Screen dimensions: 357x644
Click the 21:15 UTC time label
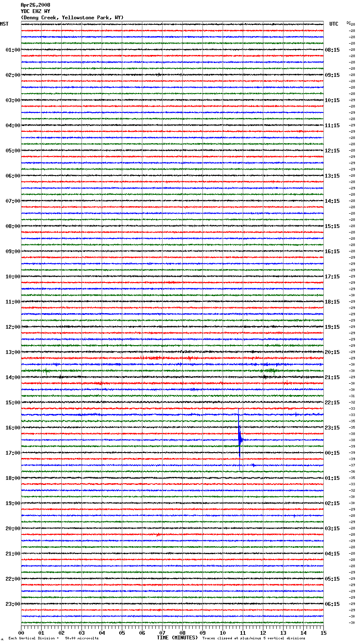click(x=332, y=377)
